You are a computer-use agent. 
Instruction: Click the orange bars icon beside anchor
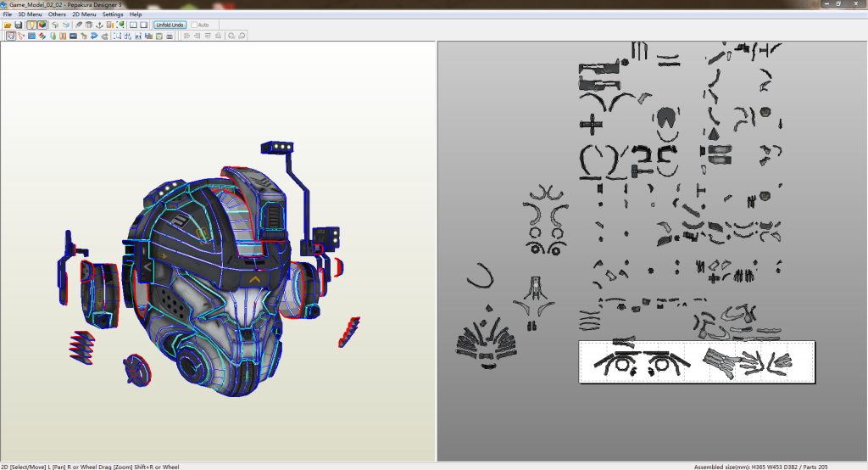(110, 25)
